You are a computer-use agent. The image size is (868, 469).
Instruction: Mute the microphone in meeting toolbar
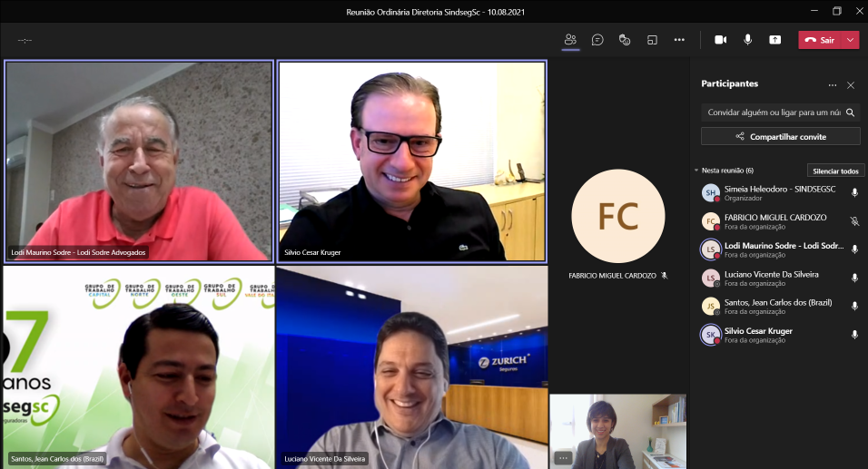[747, 40]
